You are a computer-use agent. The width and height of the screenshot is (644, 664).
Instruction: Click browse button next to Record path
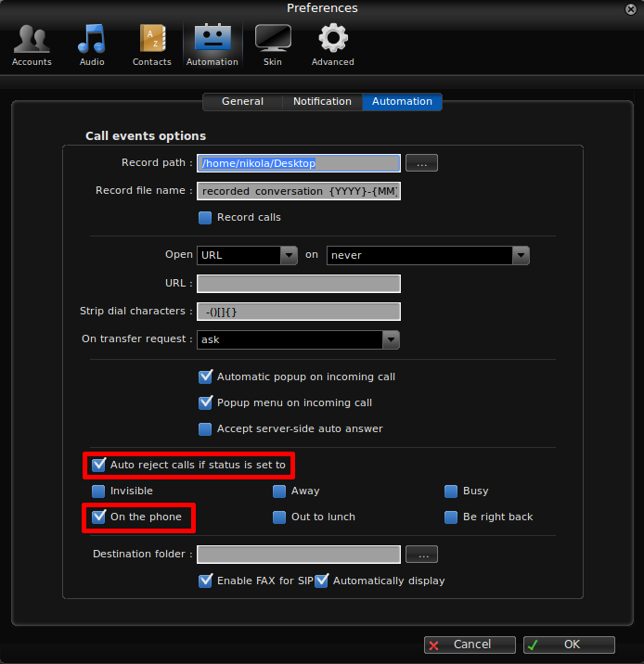[421, 163]
